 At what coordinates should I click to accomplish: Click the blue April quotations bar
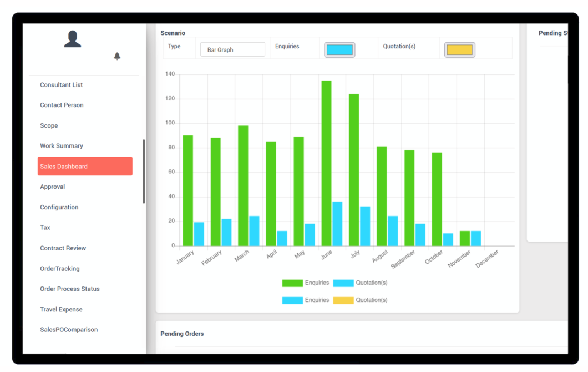[282, 239]
